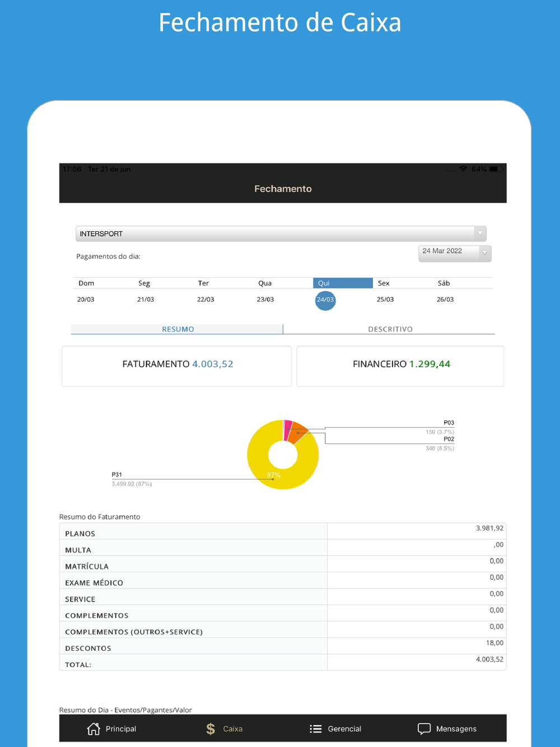The width and height of the screenshot is (560, 747).
Task: Select the Mensagens tab label
Action: click(456, 729)
